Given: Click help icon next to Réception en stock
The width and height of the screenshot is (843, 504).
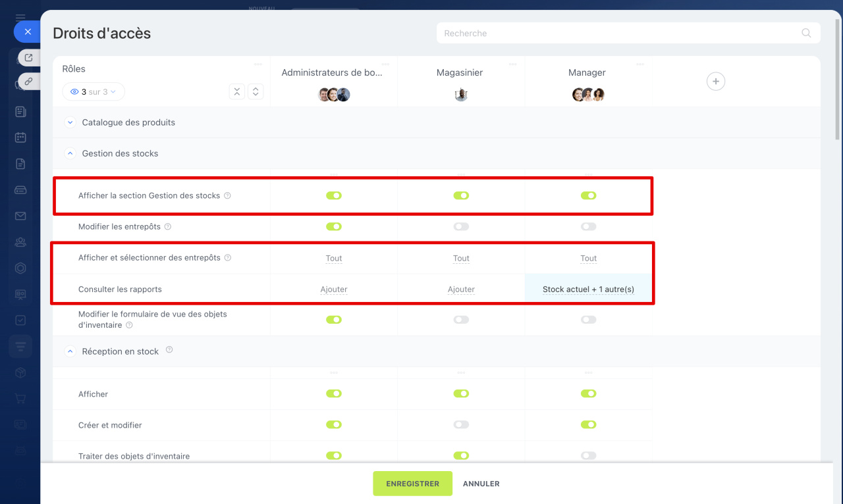Looking at the screenshot, I should pos(169,350).
